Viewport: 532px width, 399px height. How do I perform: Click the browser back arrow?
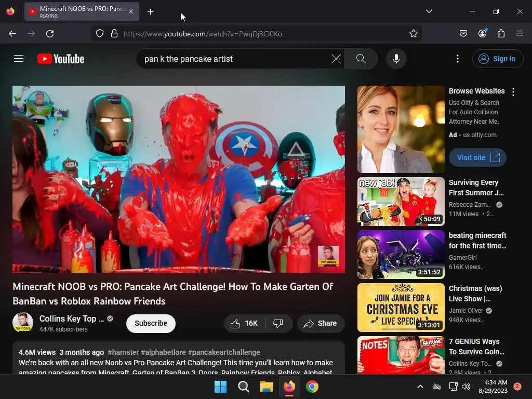[12, 34]
